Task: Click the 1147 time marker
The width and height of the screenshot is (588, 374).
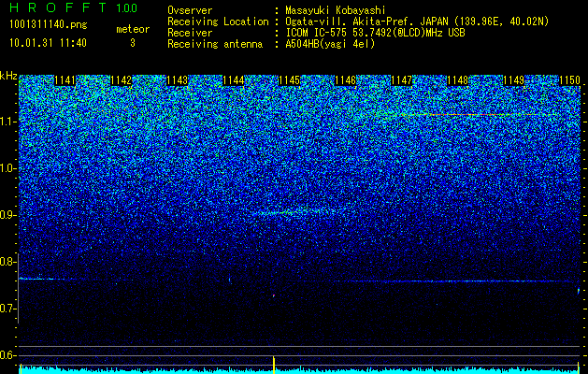Action: point(401,80)
